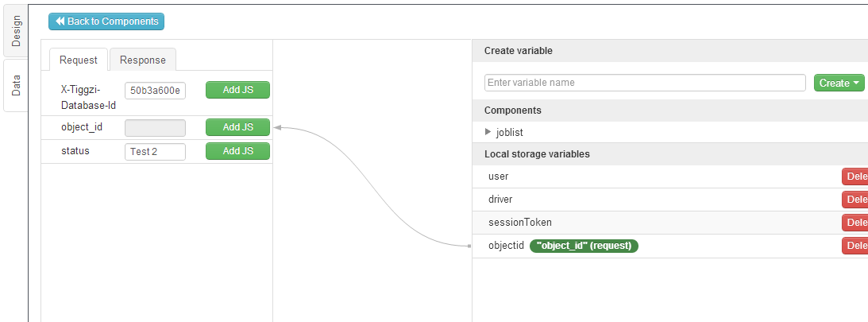
Task: Select the Design side tab
Action: (16, 30)
